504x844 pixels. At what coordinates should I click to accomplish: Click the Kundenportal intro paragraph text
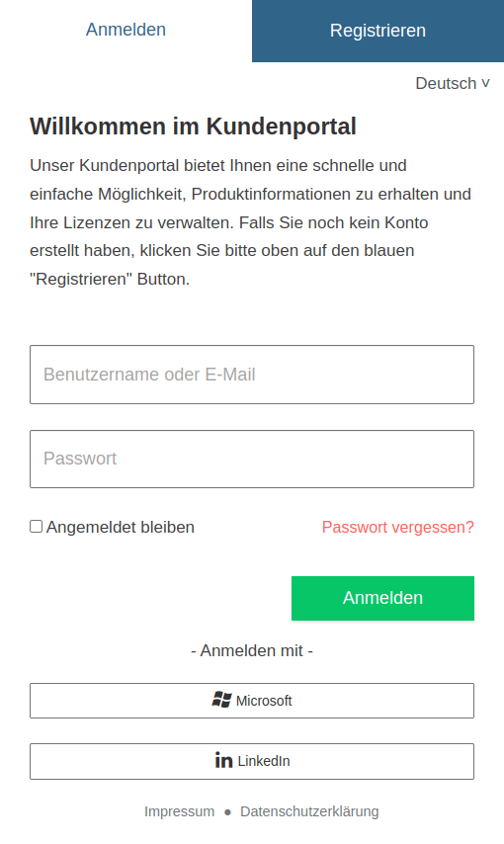click(x=250, y=221)
